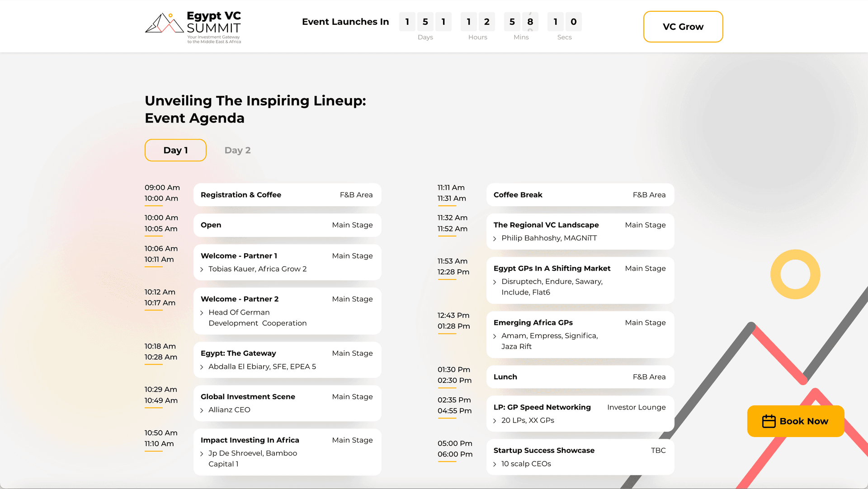The height and width of the screenshot is (489, 868).
Task: Open the Lunch session card
Action: click(x=580, y=377)
